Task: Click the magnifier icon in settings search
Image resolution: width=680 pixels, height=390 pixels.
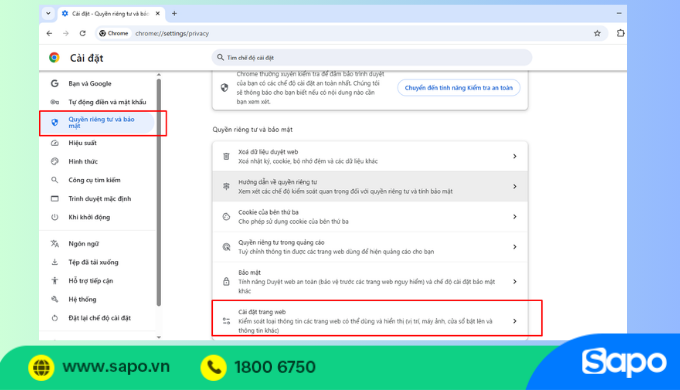Action: (220, 57)
